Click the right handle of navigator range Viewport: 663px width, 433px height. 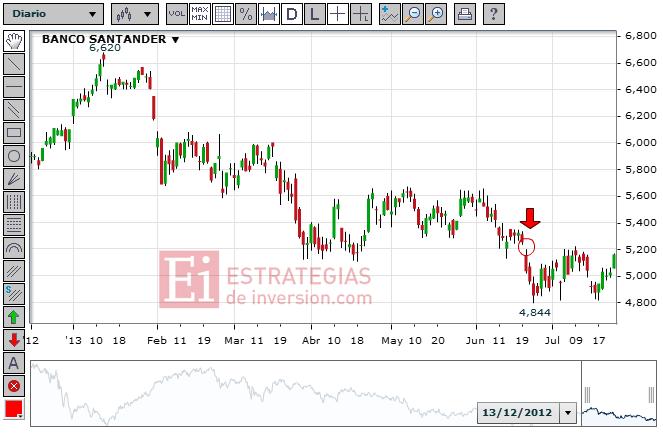[651, 395]
